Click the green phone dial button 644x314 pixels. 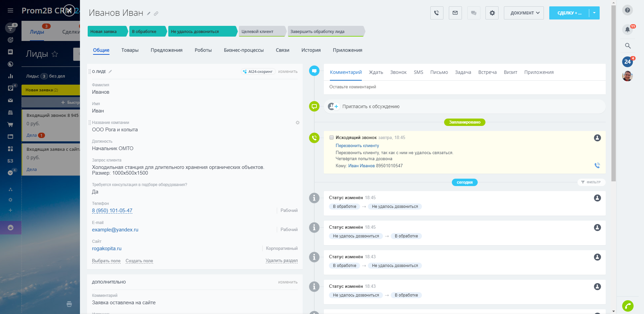coord(628,306)
